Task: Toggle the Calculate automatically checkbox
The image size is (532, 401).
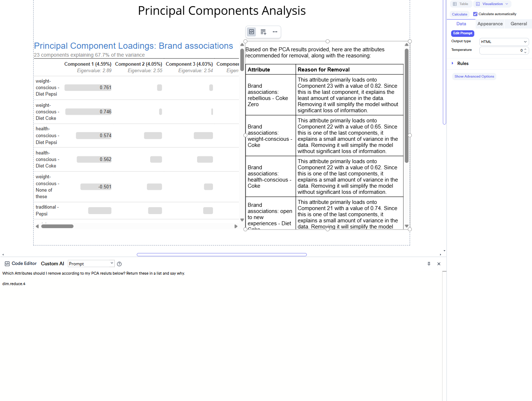Action: (475, 14)
